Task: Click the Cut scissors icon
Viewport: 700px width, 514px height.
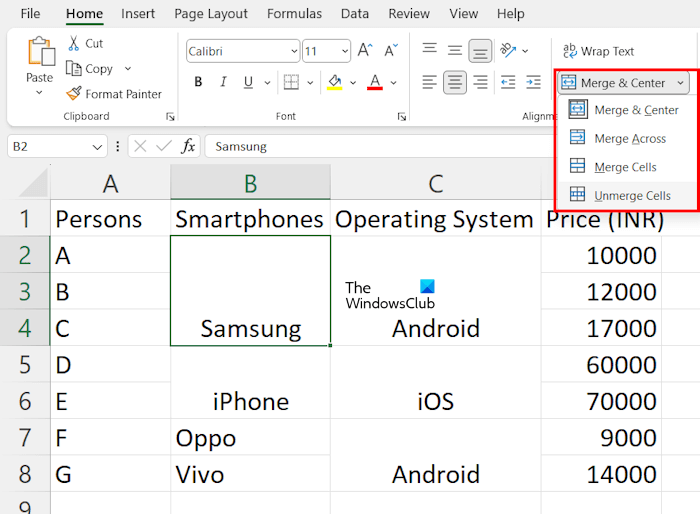Action: point(74,43)
